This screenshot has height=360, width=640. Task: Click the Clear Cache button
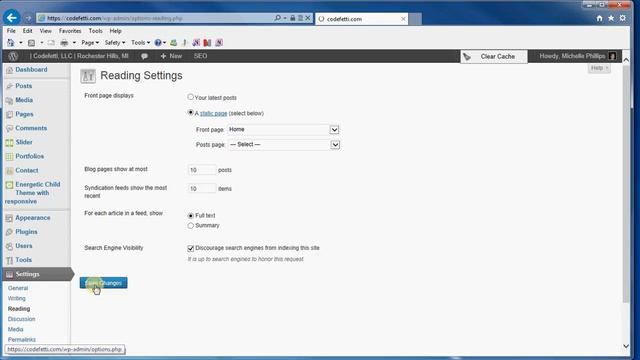(494, 56)
